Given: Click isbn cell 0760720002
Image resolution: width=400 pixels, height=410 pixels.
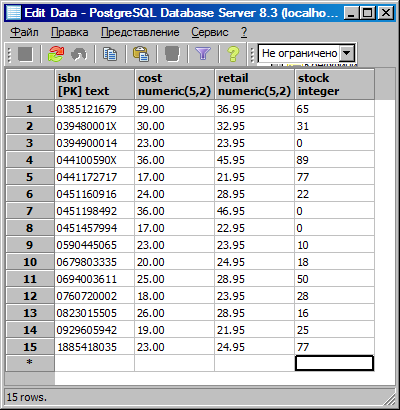Looking at the screenshot, I should (94, 296).
